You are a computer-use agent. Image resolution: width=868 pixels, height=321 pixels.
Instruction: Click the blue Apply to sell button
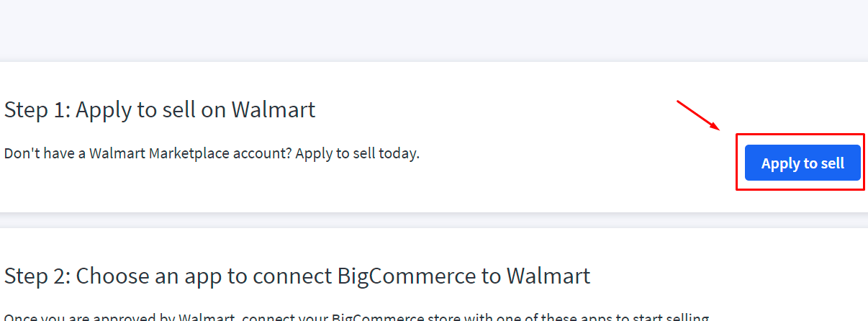pos(803,163)
